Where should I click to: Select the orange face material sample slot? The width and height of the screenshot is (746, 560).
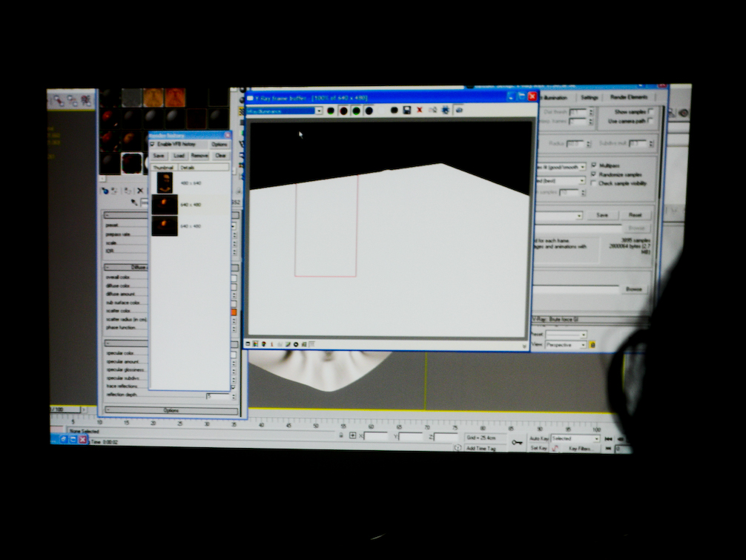[x=175, y=97]
